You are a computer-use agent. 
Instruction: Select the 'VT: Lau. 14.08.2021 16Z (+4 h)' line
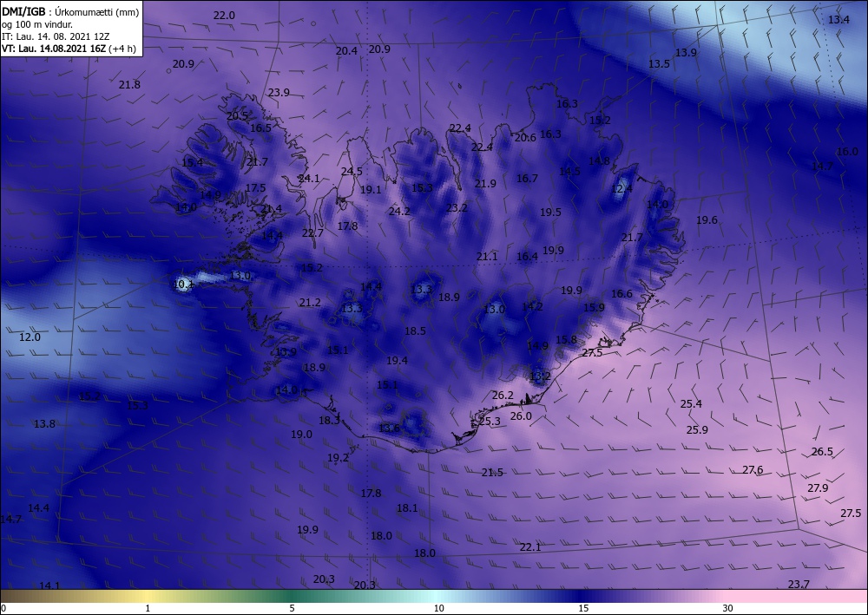68,49
